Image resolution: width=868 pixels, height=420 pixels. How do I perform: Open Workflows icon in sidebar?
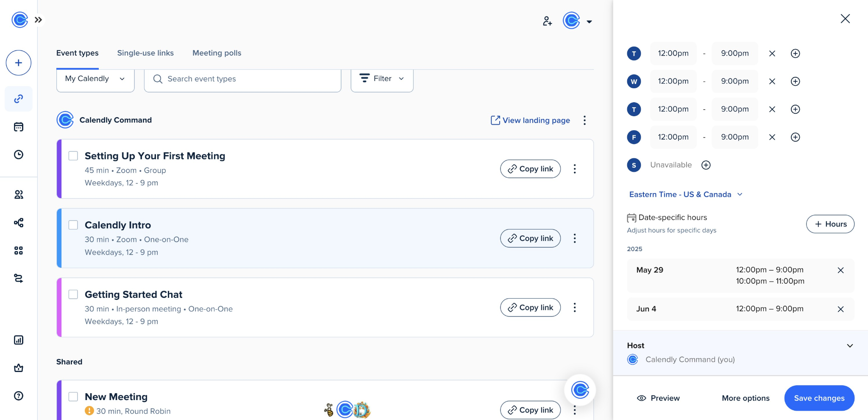19,223
